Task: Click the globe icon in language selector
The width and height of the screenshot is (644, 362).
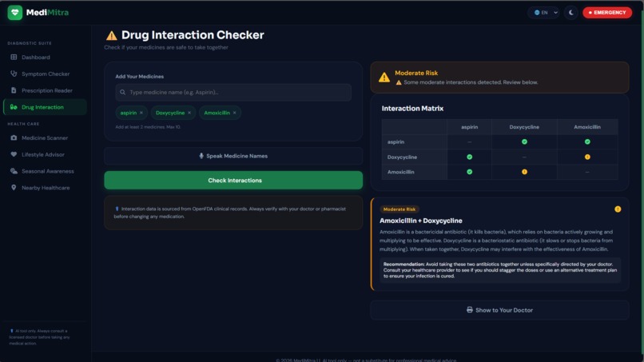Action: point(537,13)
